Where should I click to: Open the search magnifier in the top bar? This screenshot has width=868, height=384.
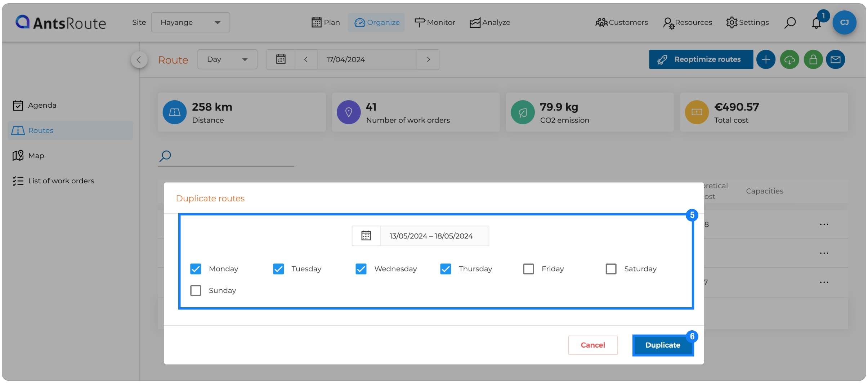point(789,22)
